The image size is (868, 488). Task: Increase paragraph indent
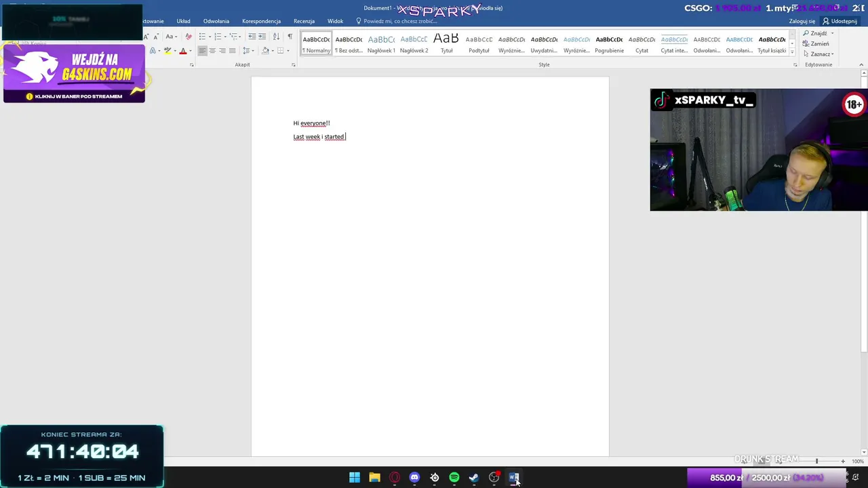(x=262, y=37)
